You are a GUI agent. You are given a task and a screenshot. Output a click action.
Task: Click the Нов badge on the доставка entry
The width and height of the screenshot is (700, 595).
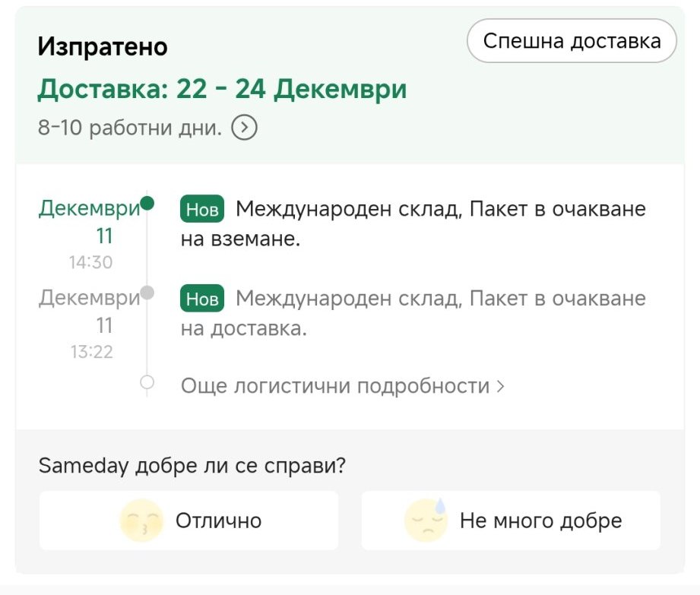[x=202, y=299]
